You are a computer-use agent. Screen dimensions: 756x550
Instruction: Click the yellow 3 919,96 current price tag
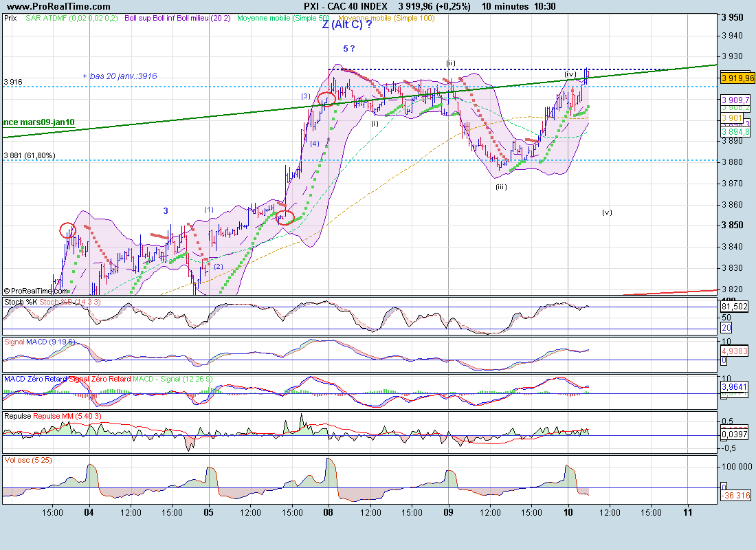tap(737, 78)
